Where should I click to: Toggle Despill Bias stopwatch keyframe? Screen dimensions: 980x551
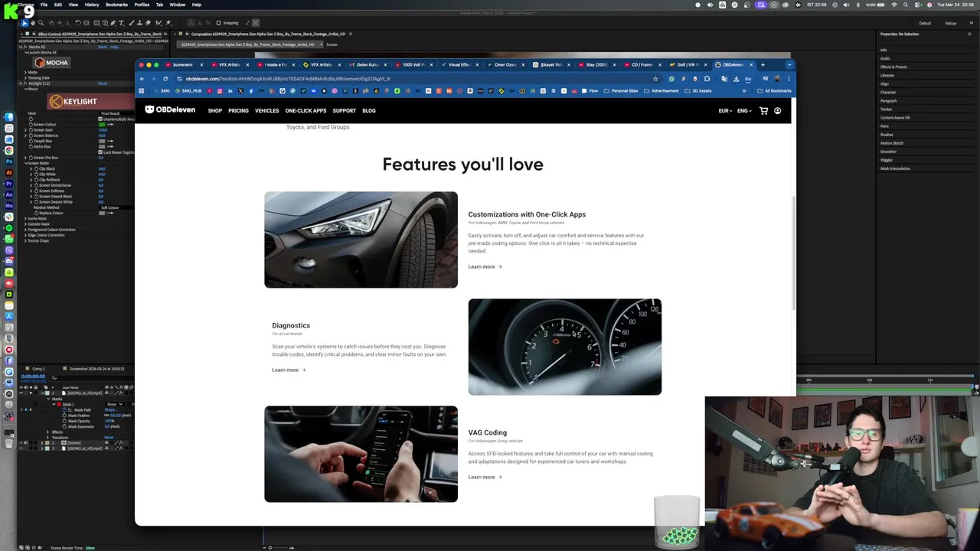tap(31, 141)
